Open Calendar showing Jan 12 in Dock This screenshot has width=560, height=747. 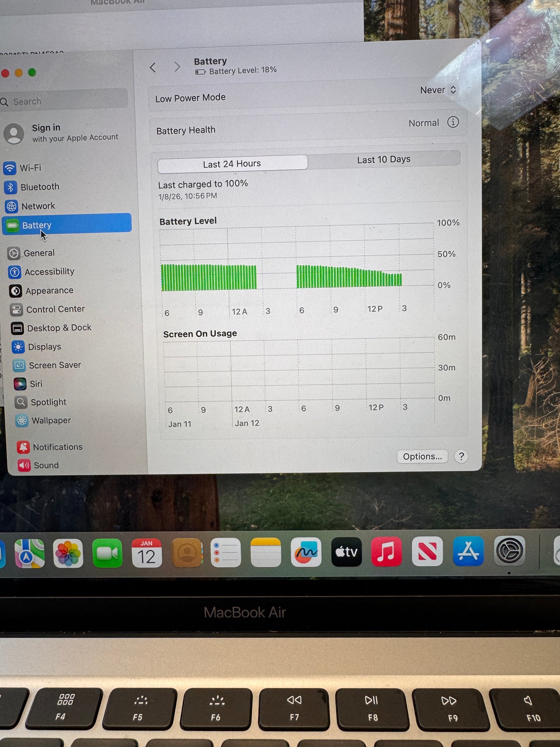click(x=147, y=553)
